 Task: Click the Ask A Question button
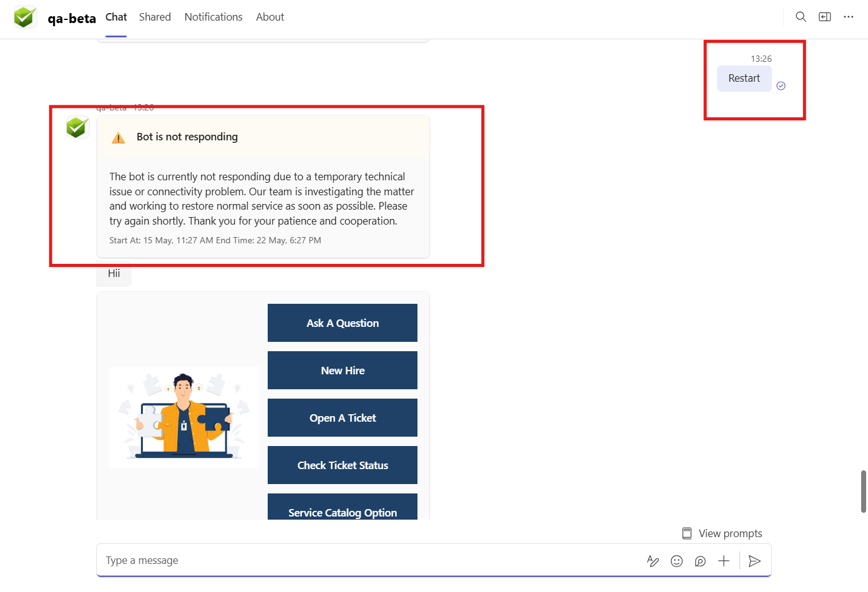click(343, 323)
